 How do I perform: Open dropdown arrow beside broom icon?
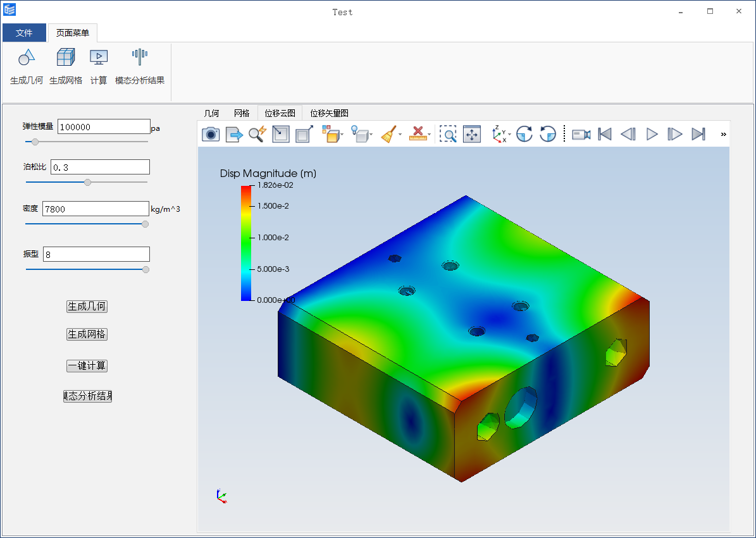click(400, 135)
